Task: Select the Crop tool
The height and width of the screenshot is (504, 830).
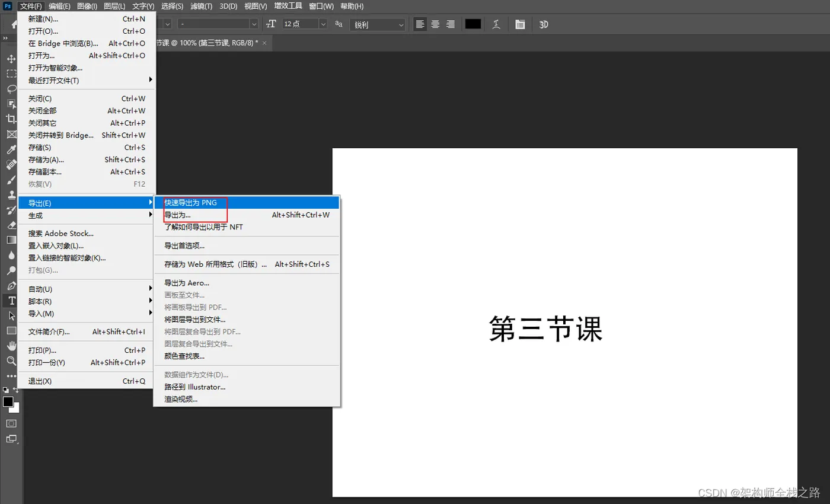Action: (x=11, y=119)
